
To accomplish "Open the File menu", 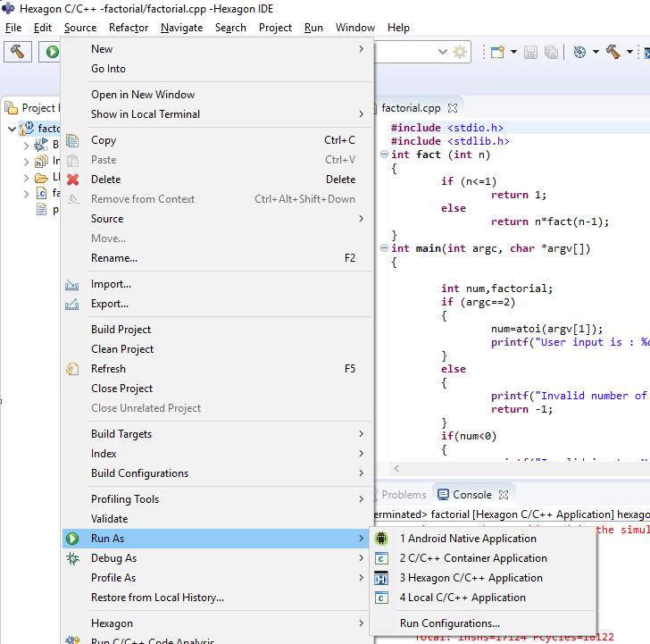I will [x=13, y=28].
